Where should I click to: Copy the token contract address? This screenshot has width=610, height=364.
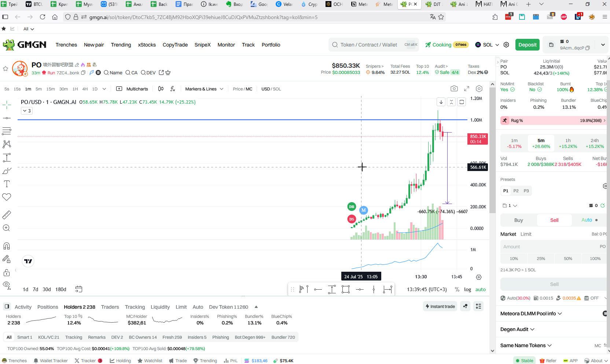tap(83, 73)
